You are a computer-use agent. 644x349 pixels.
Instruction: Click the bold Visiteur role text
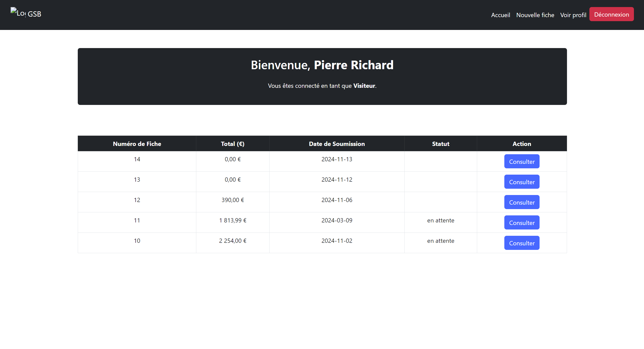pyautogui.click(x=364, y=86)
